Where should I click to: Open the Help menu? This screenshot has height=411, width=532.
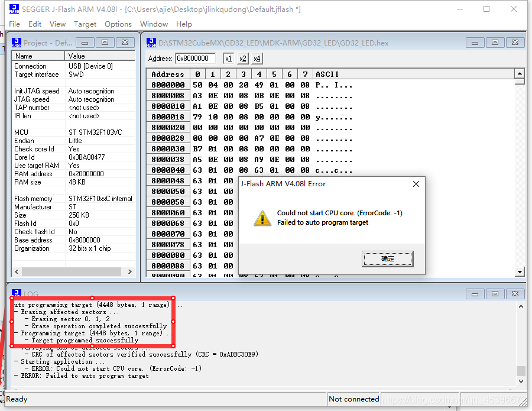(184, 24)
